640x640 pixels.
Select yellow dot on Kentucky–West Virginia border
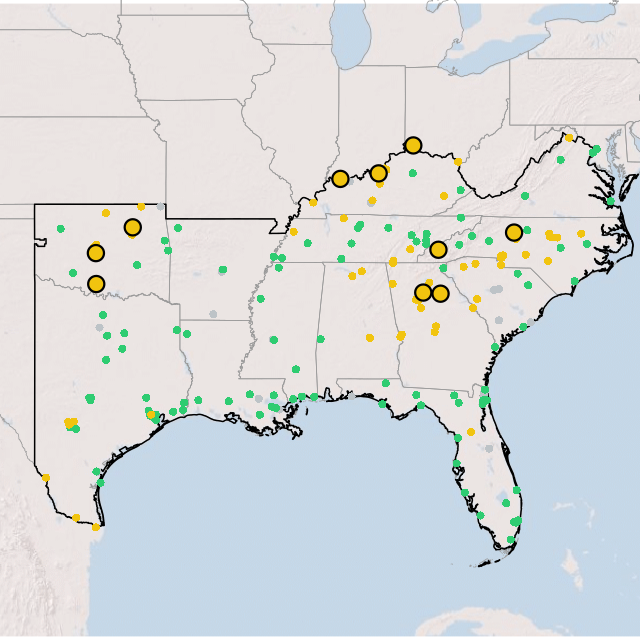(458, 162)
